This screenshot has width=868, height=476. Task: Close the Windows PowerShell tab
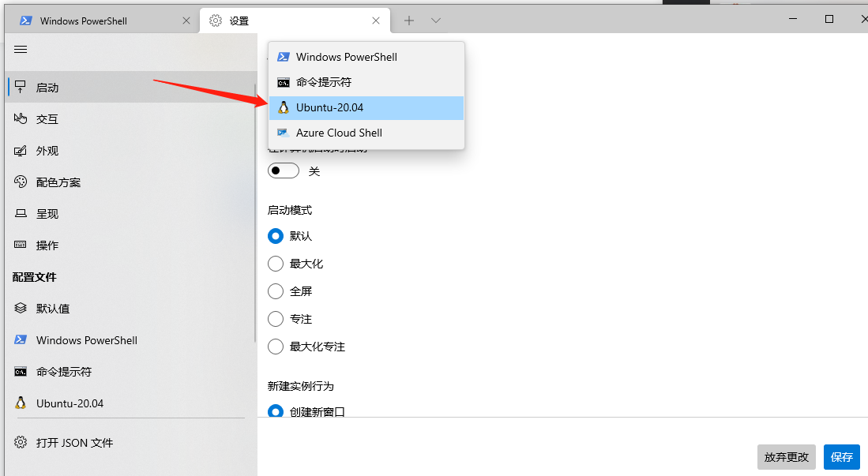186,21
